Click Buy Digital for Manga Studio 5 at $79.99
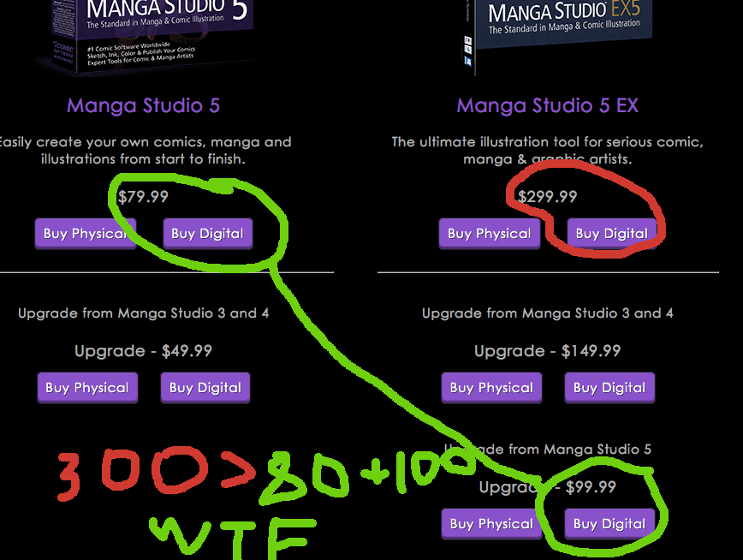Viewport: 743px width, 560px height. pos(207,233)
